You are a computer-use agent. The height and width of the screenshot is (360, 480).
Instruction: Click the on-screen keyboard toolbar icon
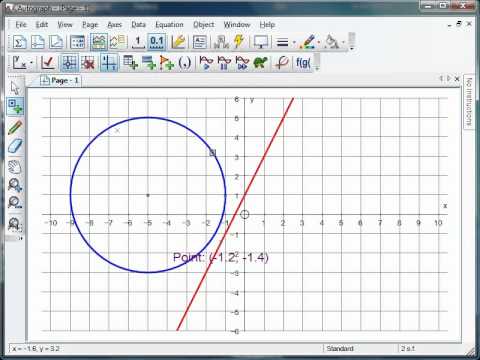[77, 42]
